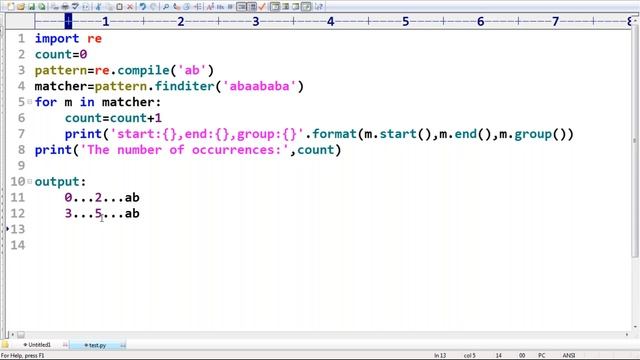Click the Replace icon beside Find
The width and height of the screenshot is (640, 360).
click(x=176, y=7)
